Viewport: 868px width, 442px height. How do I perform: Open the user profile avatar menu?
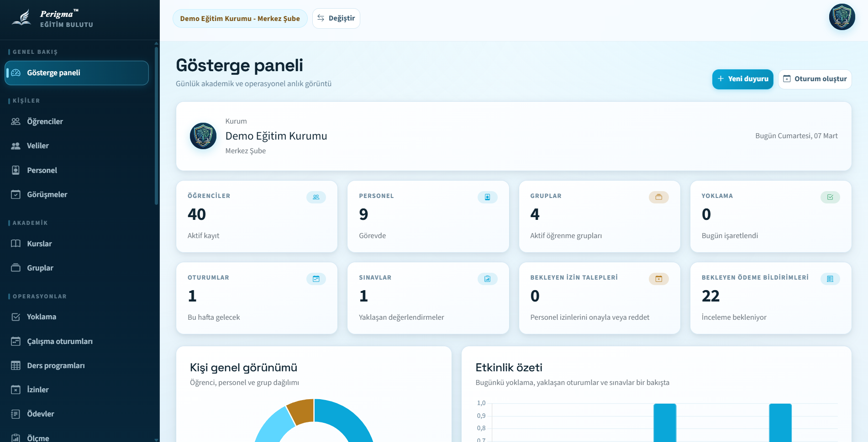click(x=842, y=17)
